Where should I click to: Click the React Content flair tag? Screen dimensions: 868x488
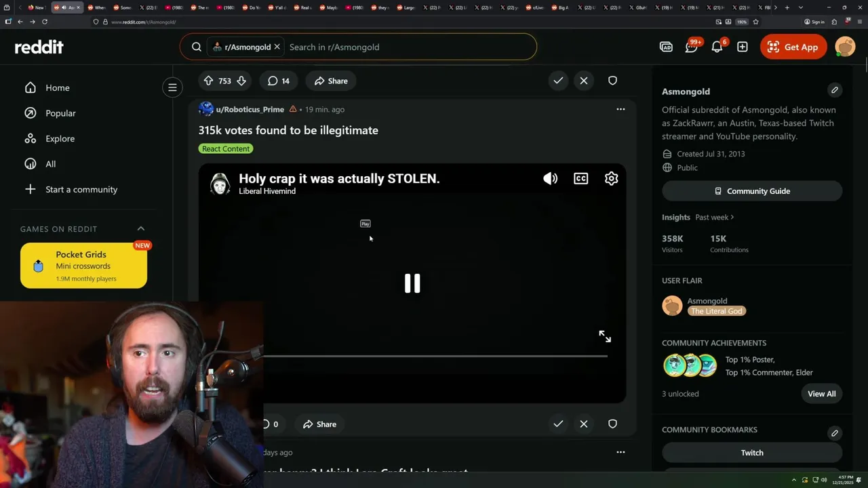[x=226, y=148]
